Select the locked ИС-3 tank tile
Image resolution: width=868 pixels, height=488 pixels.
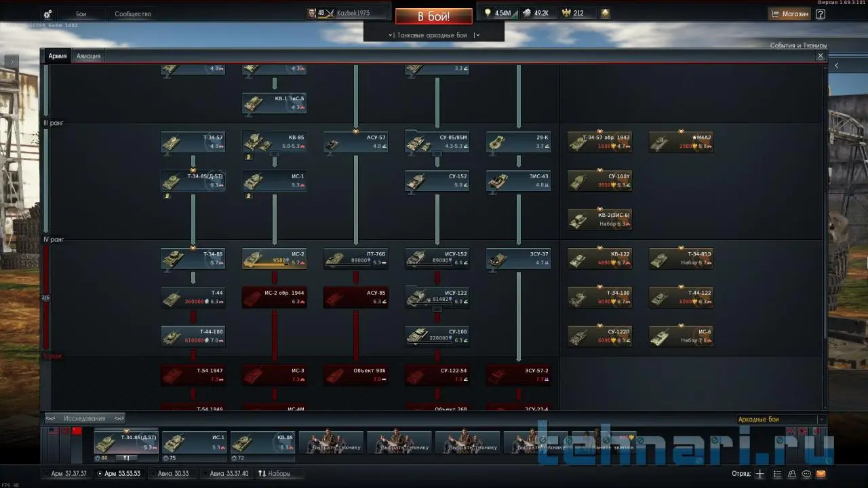(x=275, y=375)
